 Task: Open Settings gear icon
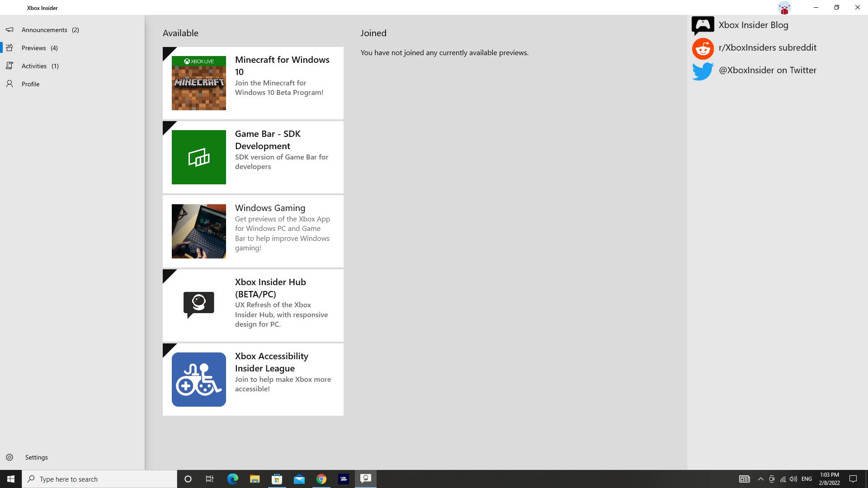coord(9,457)
